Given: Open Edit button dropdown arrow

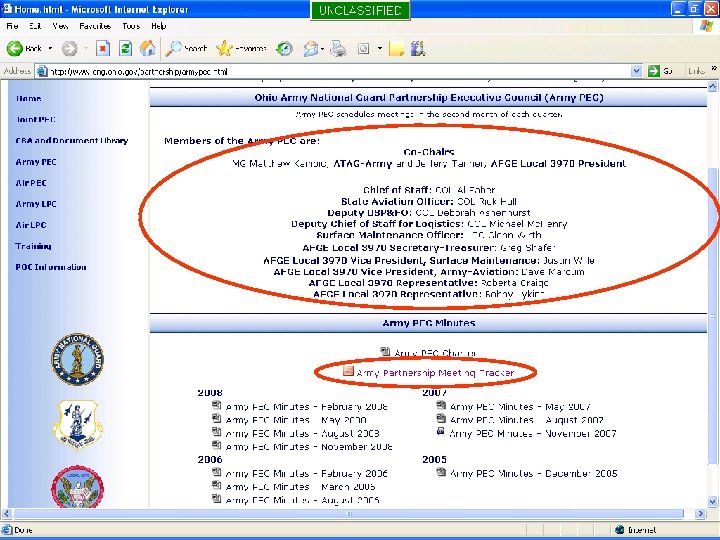Looking at the screenshot, I should (x=380, y=48).
